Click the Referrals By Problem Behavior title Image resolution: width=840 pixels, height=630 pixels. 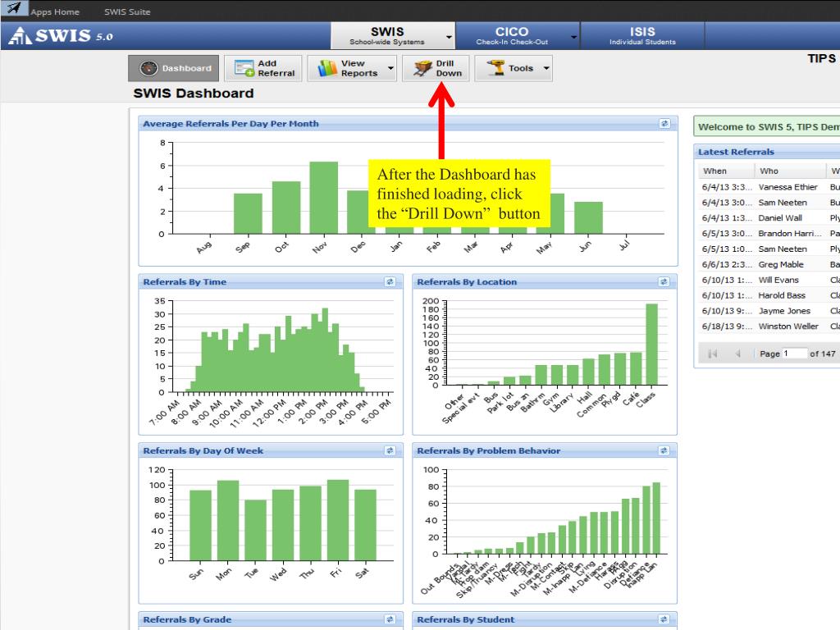tap(489, 450)
